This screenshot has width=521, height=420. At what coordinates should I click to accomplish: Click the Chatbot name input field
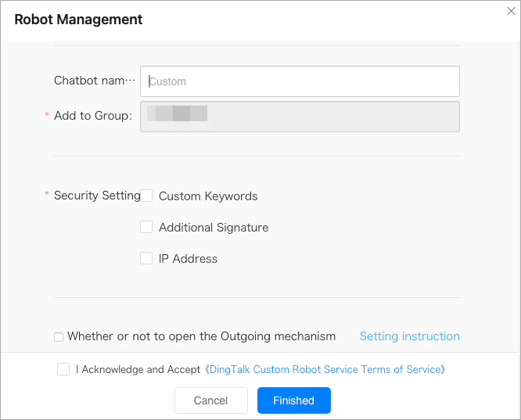300,81
